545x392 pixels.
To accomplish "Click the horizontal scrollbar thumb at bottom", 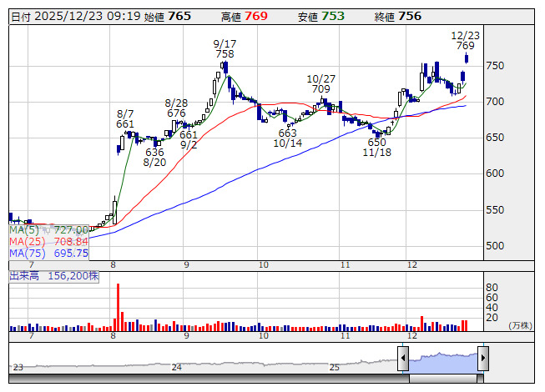I will click(443, 379).
